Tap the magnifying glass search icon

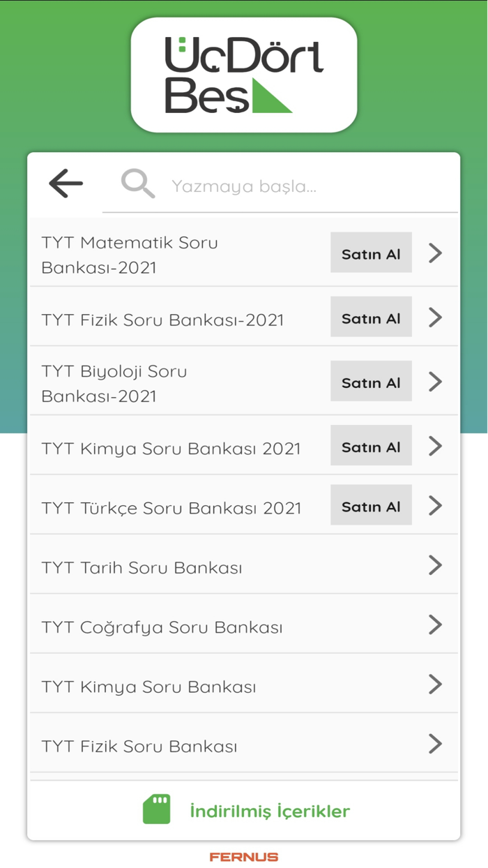[x=138, y=184]
